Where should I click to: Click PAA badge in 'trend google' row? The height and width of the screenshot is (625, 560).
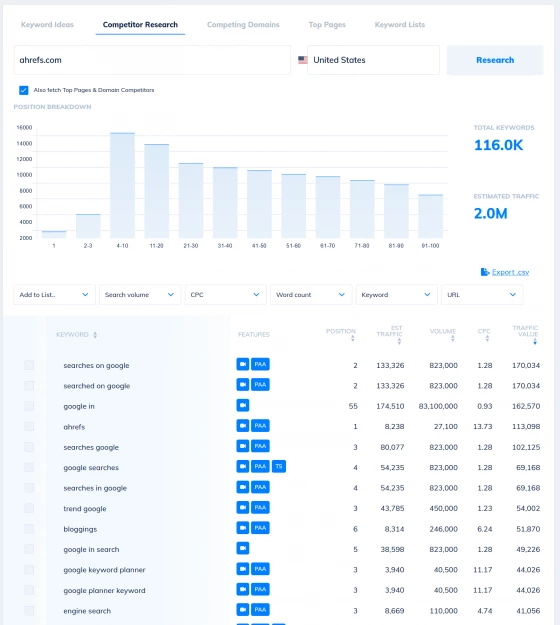(260, 507)
